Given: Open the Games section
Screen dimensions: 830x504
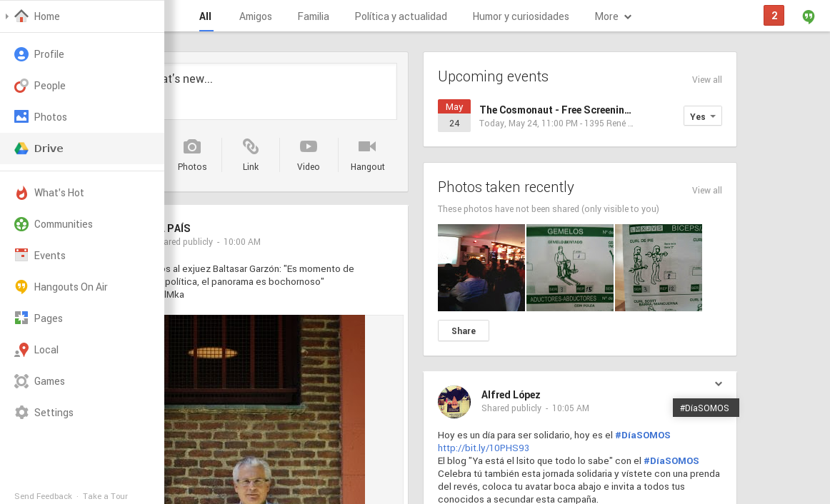Looking at the screenshot, I should 49,380.
